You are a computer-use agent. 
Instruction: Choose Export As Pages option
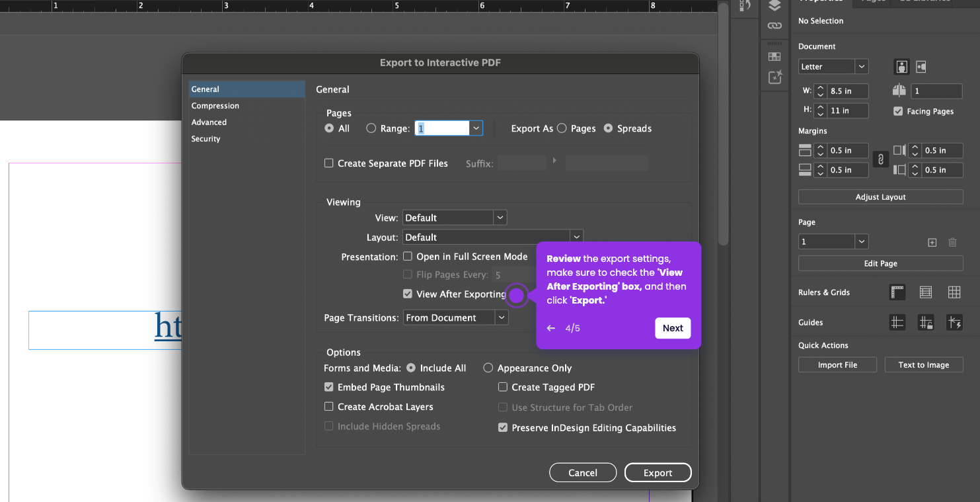click(562, 128)
